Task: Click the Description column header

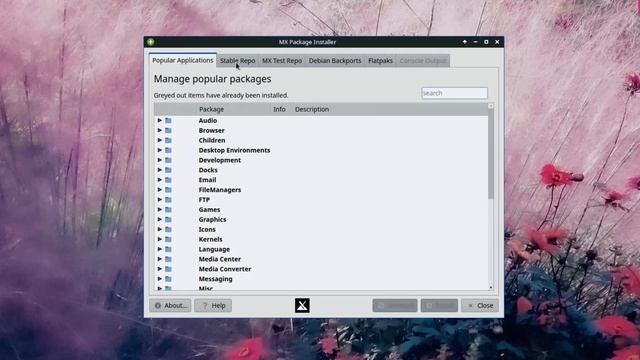Action: (312, 109)
